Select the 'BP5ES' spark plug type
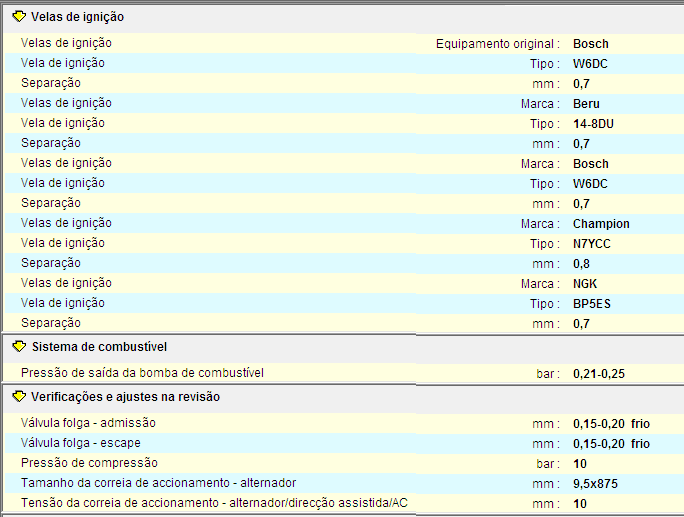The height and width of the screenshot is (517, 684). [592, 304]
